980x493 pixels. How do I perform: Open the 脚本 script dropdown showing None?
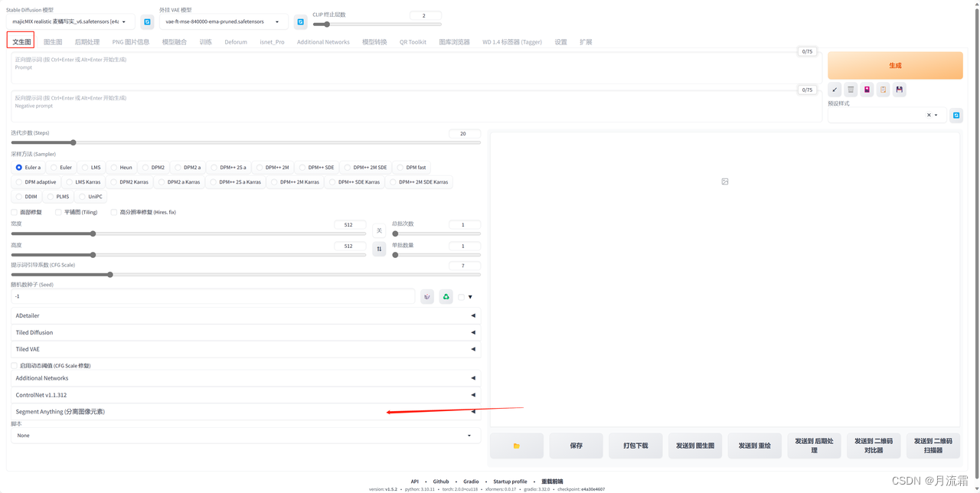point(246,436)
